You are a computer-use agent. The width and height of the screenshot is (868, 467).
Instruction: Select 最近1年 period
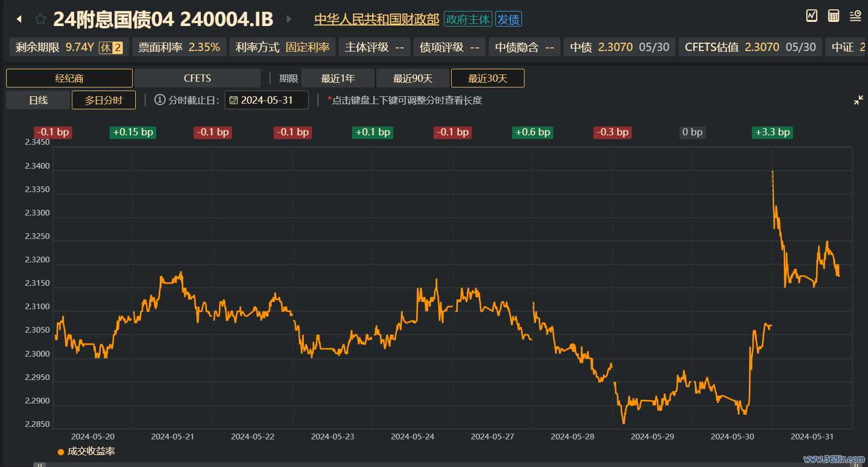tap(338, 78)
